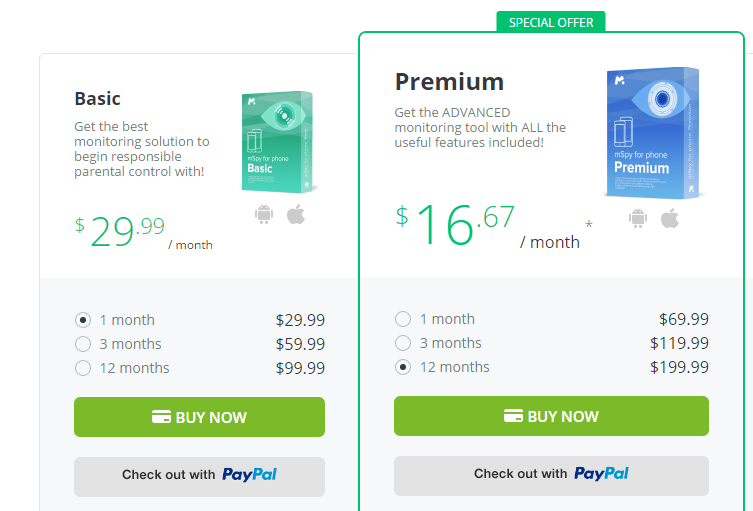Select Premium 1 month radio option
This screenshot has width=753, height=511.
coord(403,319)
